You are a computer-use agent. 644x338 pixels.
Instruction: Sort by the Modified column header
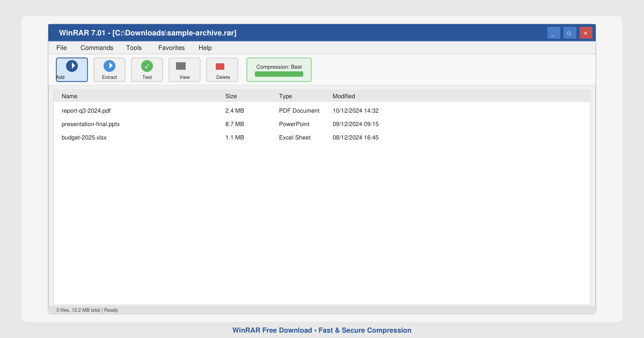point(344,96)
